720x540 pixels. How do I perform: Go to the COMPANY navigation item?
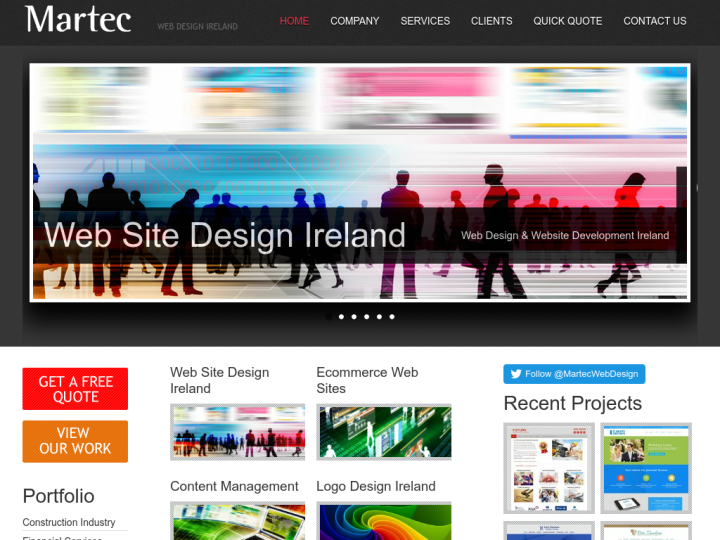[x=355, y=21]
